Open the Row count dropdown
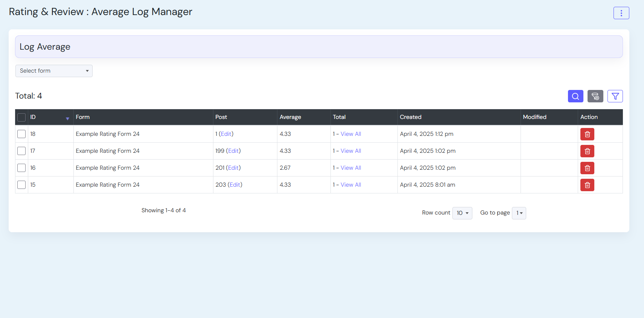The height and width of the screenshot is (318, 644). point(462,213)
